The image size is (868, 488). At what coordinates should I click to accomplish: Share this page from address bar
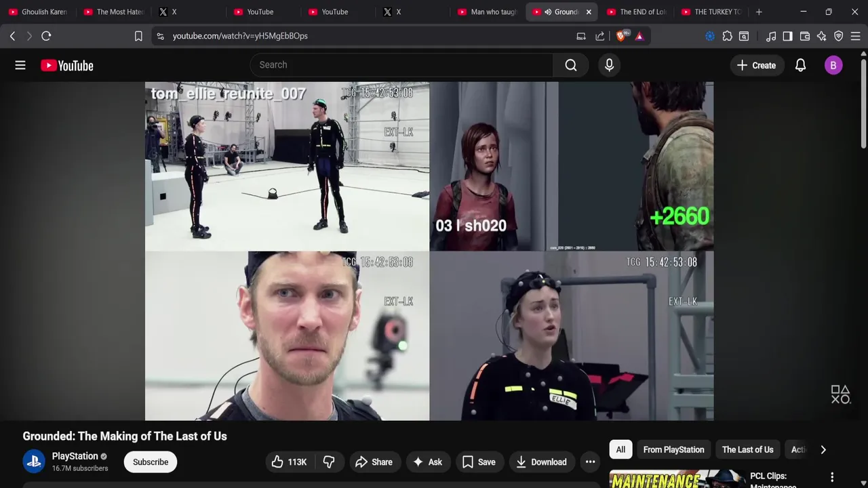coord(600,36)
